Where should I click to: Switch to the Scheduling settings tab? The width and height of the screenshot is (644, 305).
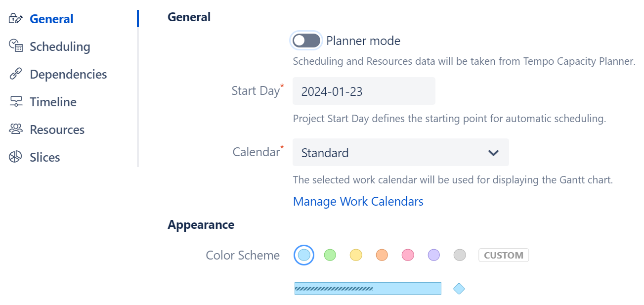(x=60, y=45)
